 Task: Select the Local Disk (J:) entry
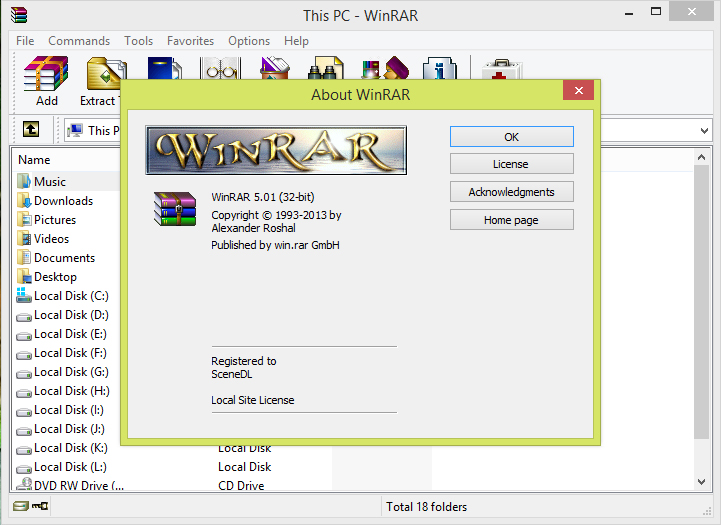(61, 428)
